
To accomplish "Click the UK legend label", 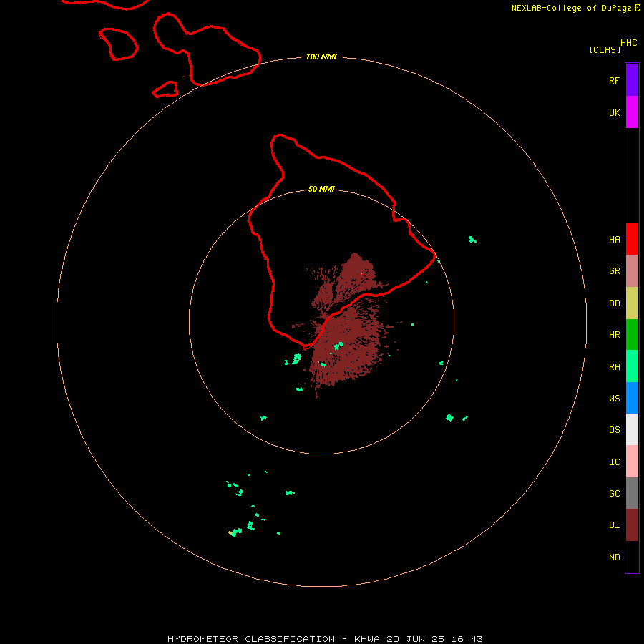I will point(614,112).
